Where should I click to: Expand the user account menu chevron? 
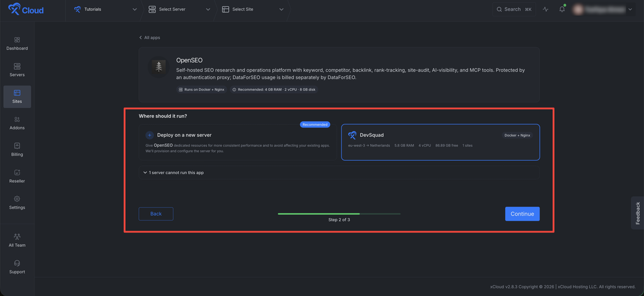coord(630,9)
